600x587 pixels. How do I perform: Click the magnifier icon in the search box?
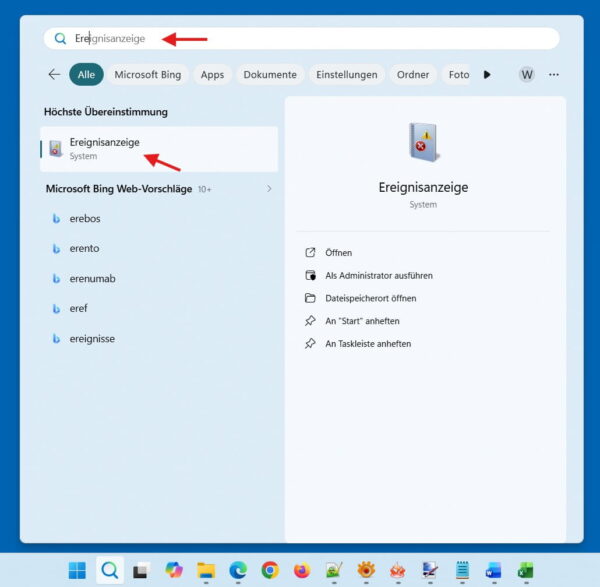60,39
